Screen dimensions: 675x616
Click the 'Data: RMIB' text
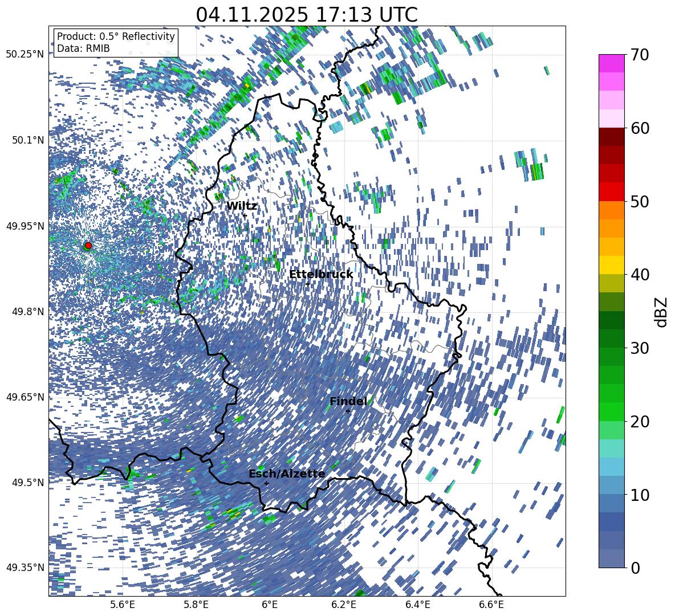83,48
